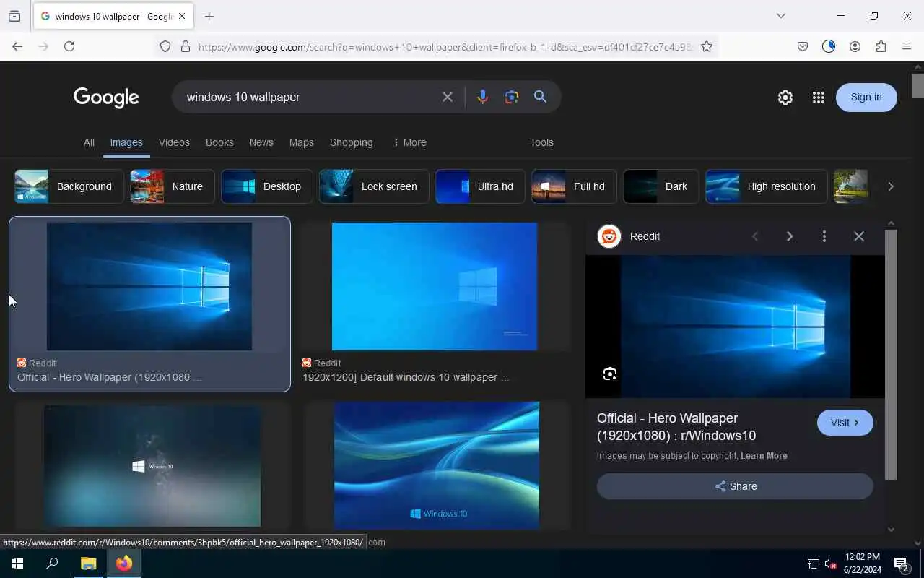The width and height of the screenshot is (924, 578).
Task: Filter images by Ultra hd chip
Action: (480, 186)
